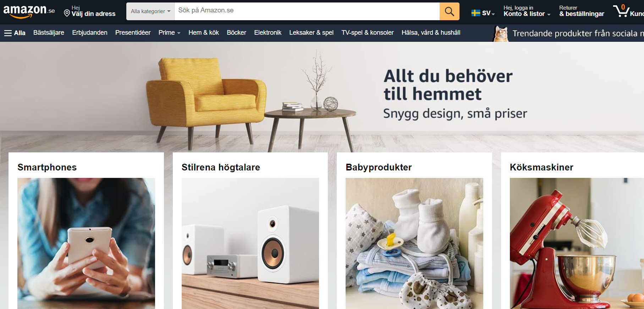Open the Stilrena högtalare speakers image
The height and width of the screenshot is (309, 644).
click(250, 243)
